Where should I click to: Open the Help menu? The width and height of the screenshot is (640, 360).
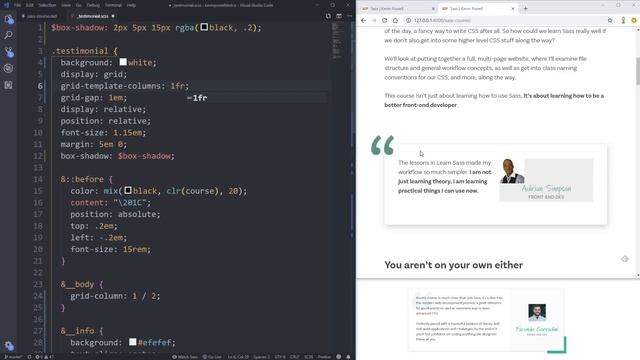[131, 5]
